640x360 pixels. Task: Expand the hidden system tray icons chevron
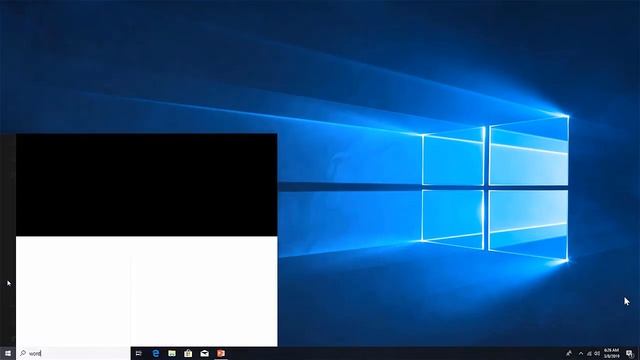tap(581, 353)
